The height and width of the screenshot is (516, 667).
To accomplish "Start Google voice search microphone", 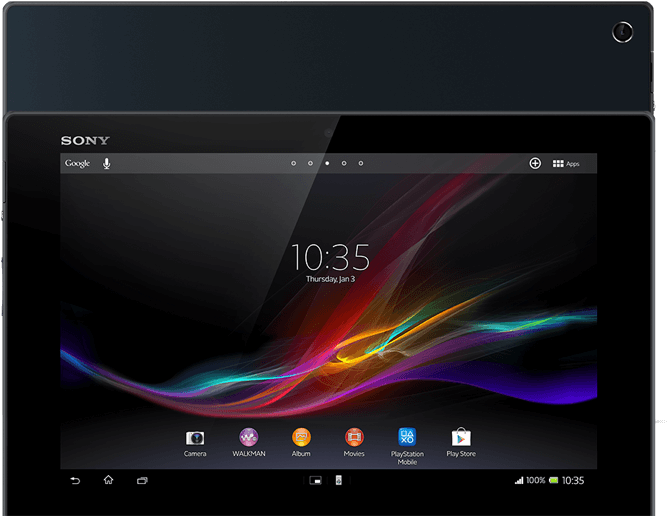I will coord(107,163).
